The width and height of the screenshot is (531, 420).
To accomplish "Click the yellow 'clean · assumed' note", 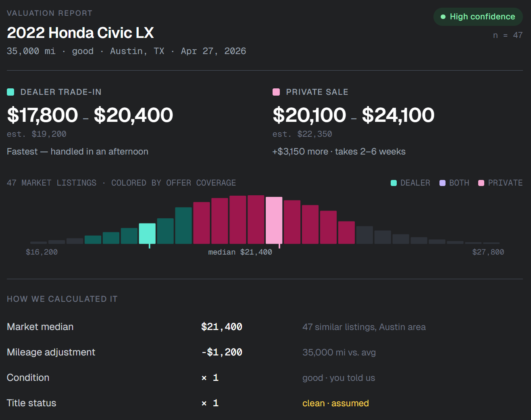I will tap(335, 403).
